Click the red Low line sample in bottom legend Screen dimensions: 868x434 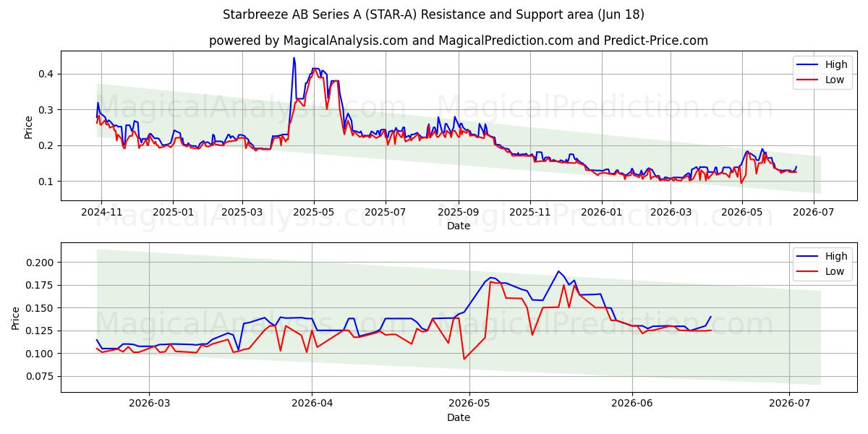pyautogui.click(x=809, y=272)
